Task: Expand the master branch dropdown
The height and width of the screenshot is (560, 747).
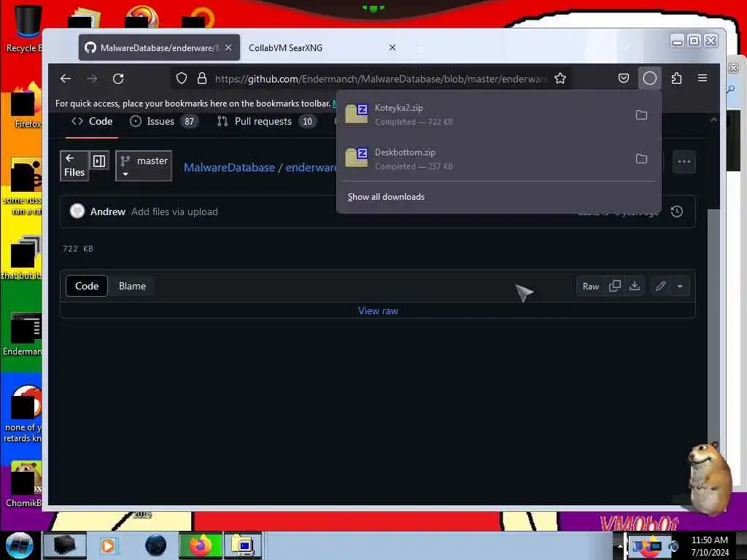Action: click(144, 166)
